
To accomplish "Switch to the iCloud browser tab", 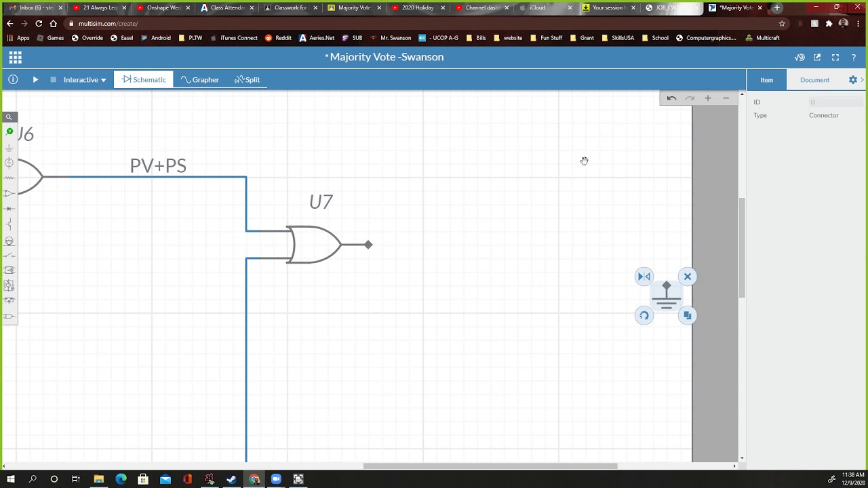I will click(546, 8).
